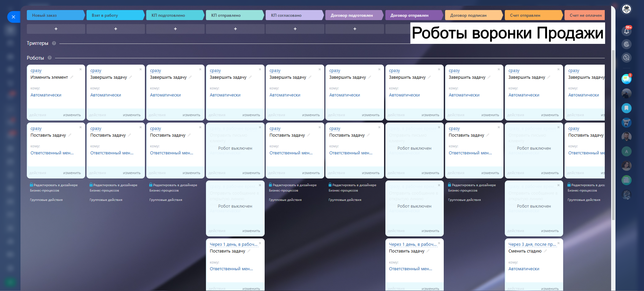Screen dimensions: 644x291
Task: Open the Счет отправлен stage header
Action: 534,15
